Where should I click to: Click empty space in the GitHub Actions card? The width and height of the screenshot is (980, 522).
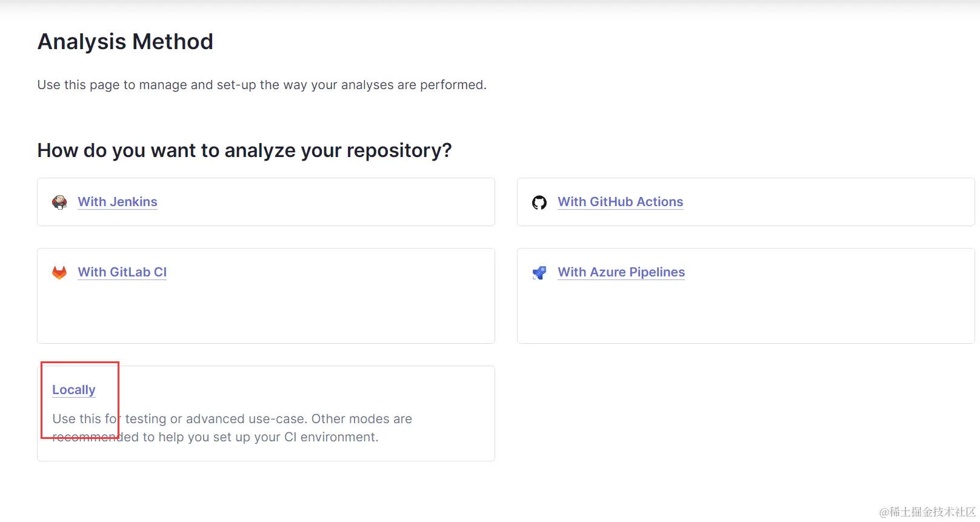tap(836, 202)
